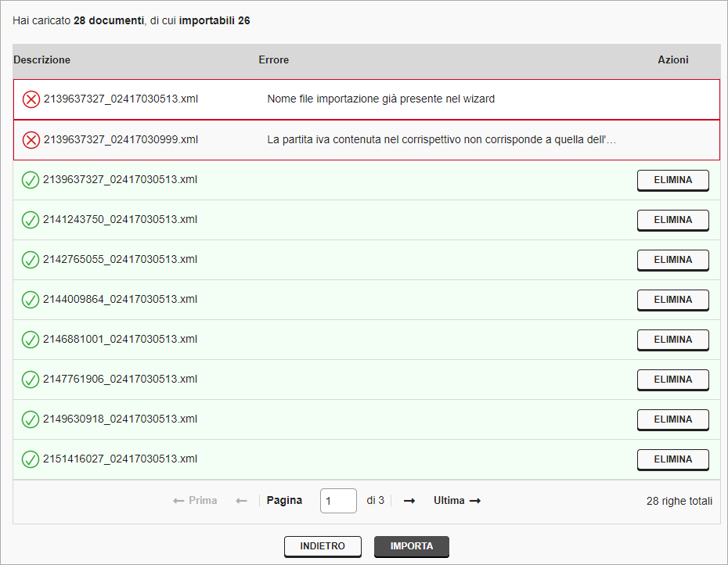Go to next page with right arrow
728x565 pixels.
(409, 501)
